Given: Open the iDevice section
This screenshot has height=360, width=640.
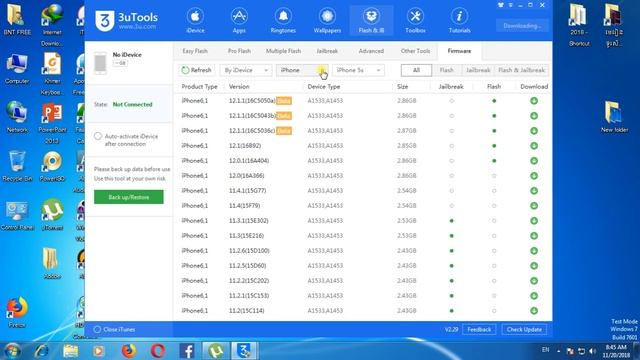Looking at the screenshot, I should coord(195,21).
